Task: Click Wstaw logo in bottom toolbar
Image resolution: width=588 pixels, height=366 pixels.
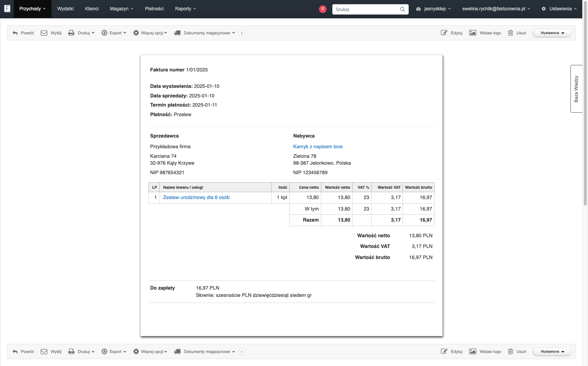Action: pos(485,351)
